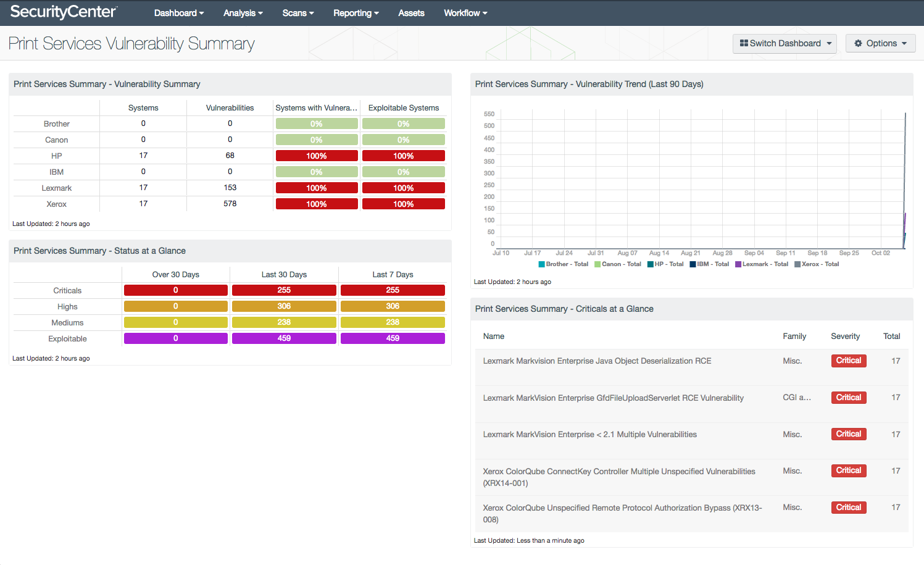Click the Canon - Total legend swatch
Image resolution: width=924 pixels, height=565 pixels.
(597, 264)
